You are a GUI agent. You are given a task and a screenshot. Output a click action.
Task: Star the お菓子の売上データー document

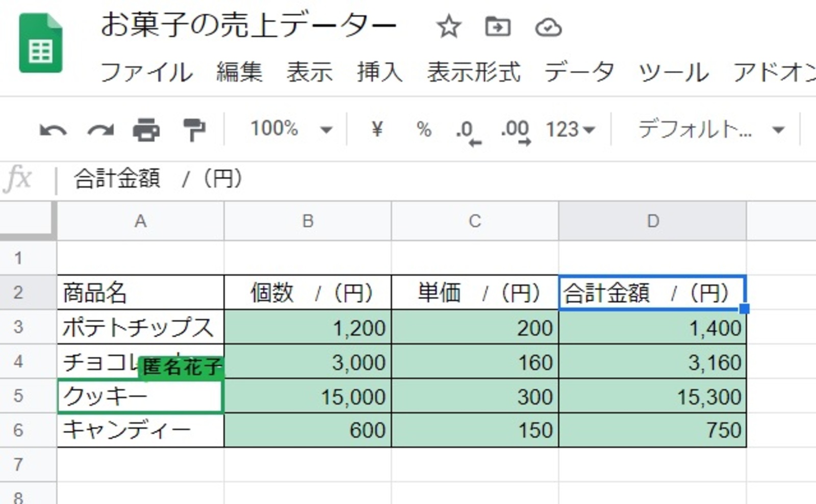click(449, 26)
